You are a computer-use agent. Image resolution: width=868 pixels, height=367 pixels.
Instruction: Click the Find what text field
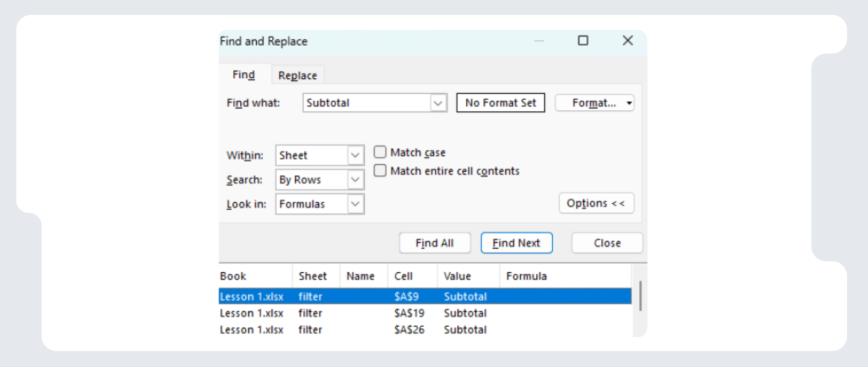click(366, 103)
